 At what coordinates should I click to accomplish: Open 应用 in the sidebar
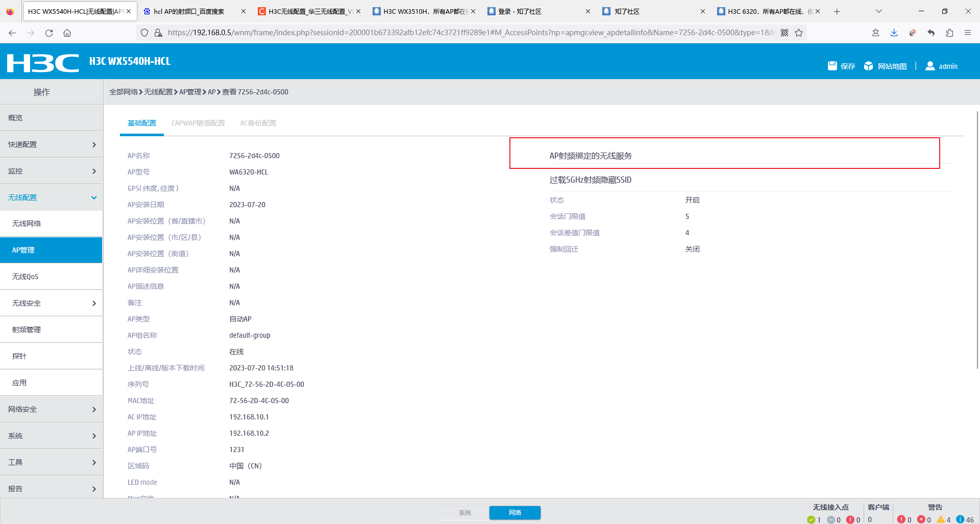click(x=51, y=383)
